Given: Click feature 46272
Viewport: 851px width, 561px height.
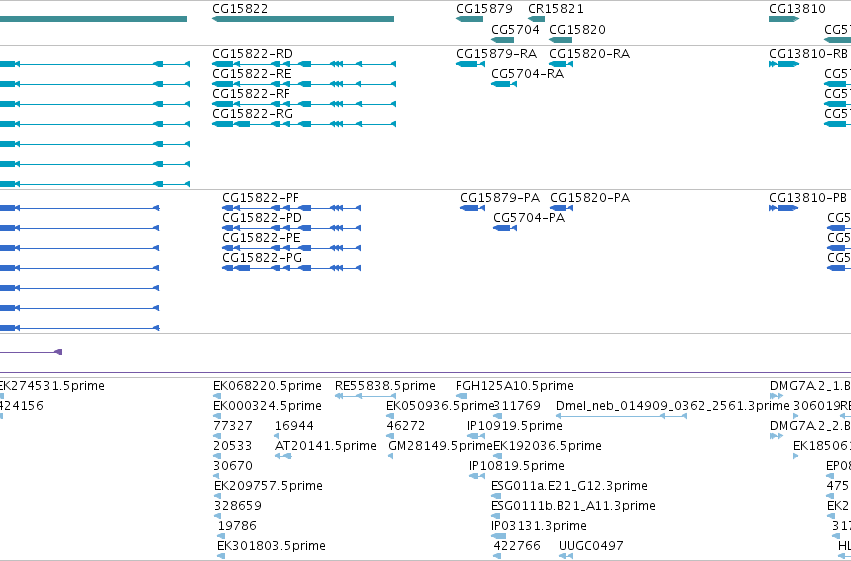Looking at the screenshot, I should [x=390, y=436].
